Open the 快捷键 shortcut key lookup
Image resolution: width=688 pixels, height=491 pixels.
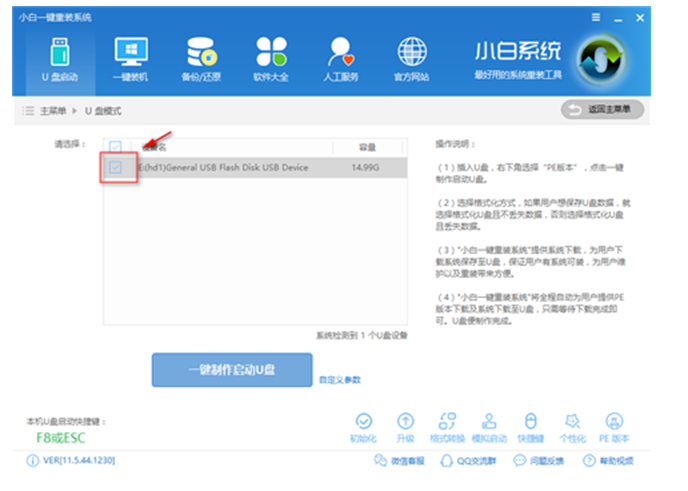coord(531,427)
